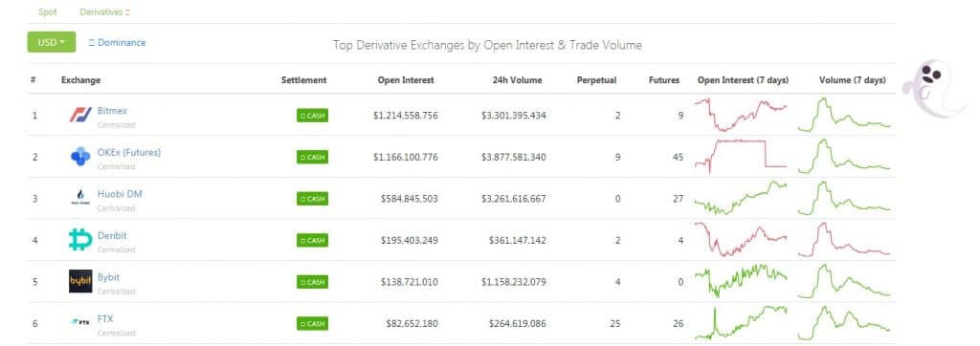Click the Huobi DM logo icon

(x=80, y=198)
